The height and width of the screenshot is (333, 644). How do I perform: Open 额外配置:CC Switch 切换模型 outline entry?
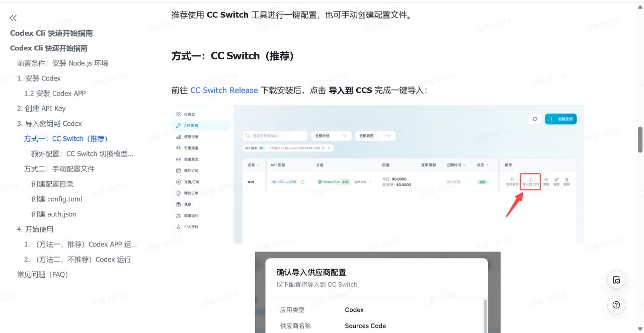click(82, 154)
